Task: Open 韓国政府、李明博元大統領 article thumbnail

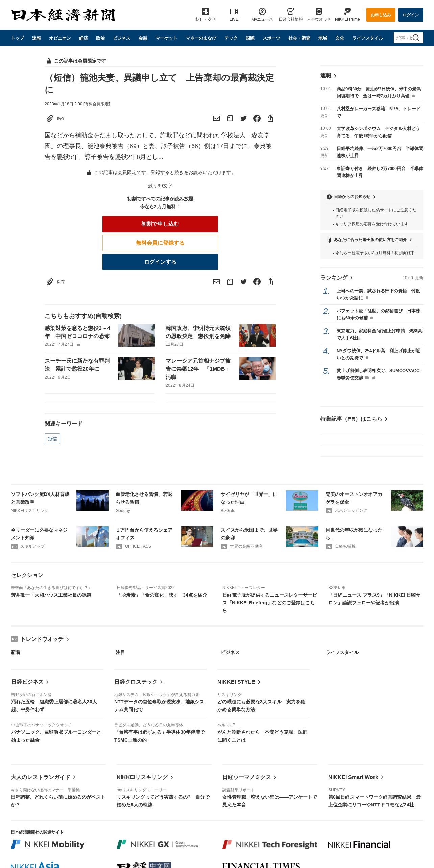Action: pyautogui.click(x=258, y=335)
